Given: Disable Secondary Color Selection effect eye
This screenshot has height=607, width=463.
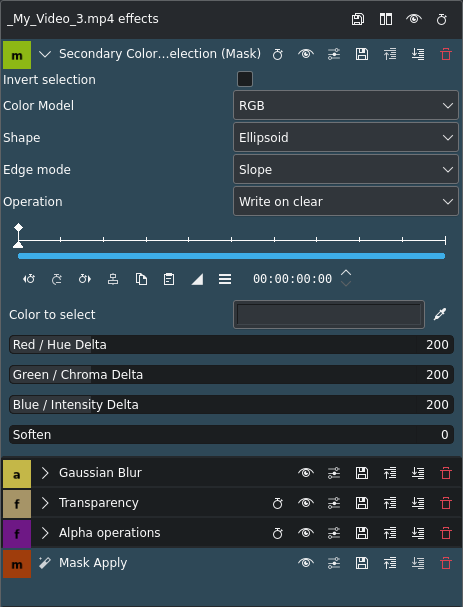Looking at the screenshot, I should click(x=306, y=54).
